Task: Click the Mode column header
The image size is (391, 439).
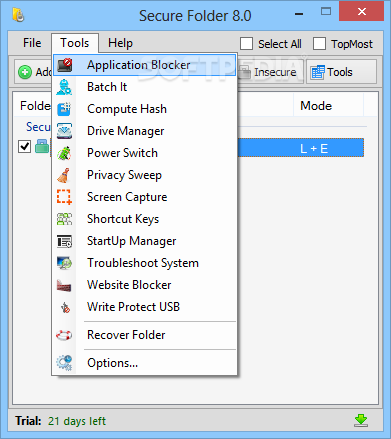Action: (x=328, y=106)
